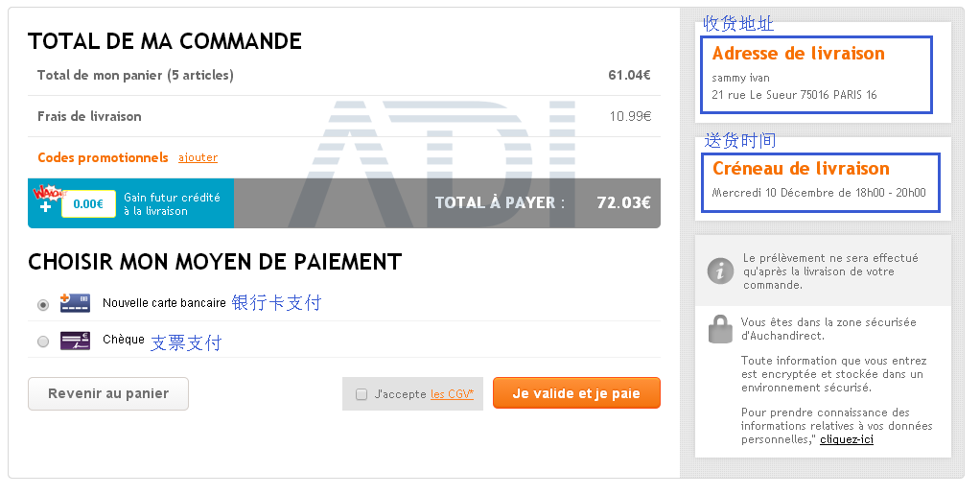Select Nouvelle carte bancaire radio button

tap(42, 305)
